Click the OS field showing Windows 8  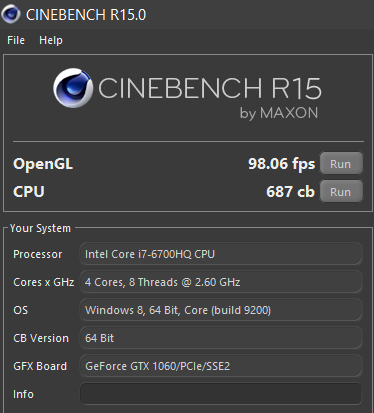coord(221,310)
